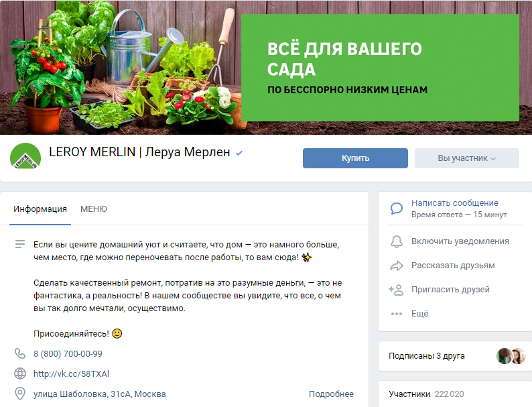Expand the 'Ещё' more actions menu
532x407 pixels.
(x=419, y=314)
